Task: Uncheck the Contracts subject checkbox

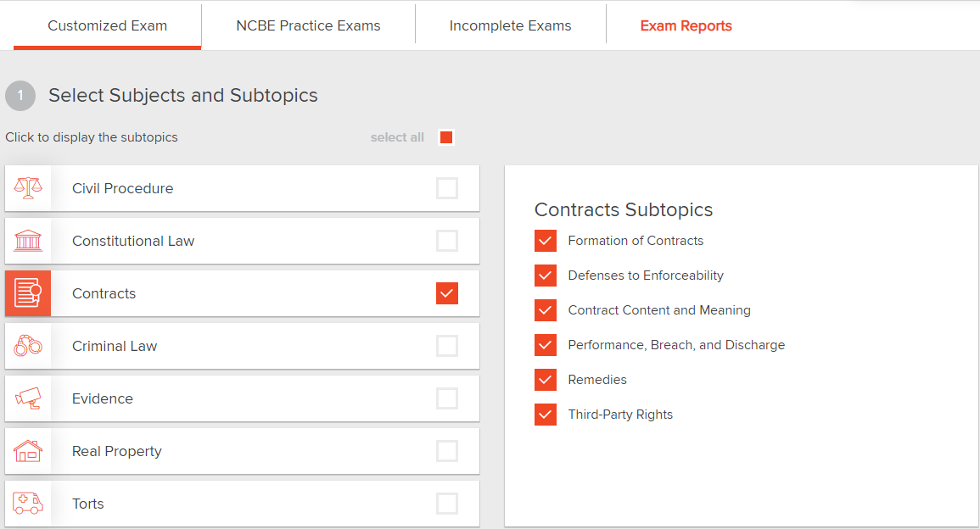Action: 447,293
